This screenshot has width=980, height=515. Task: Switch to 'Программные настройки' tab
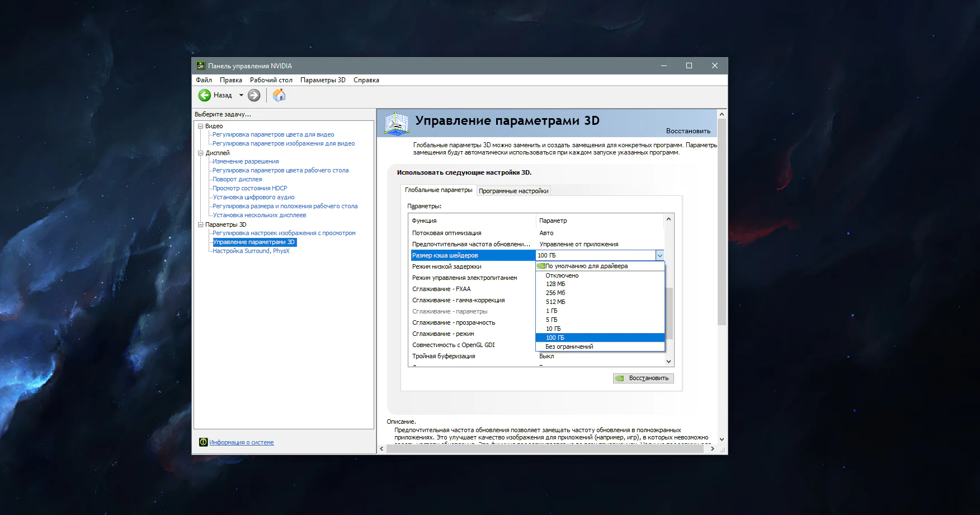[x=513, y=191]
